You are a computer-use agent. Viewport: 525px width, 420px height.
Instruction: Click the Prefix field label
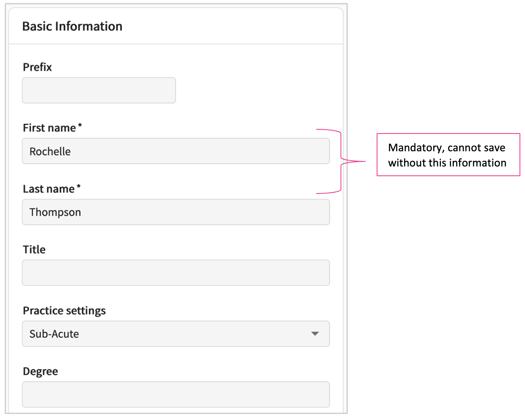click(37, 67)
